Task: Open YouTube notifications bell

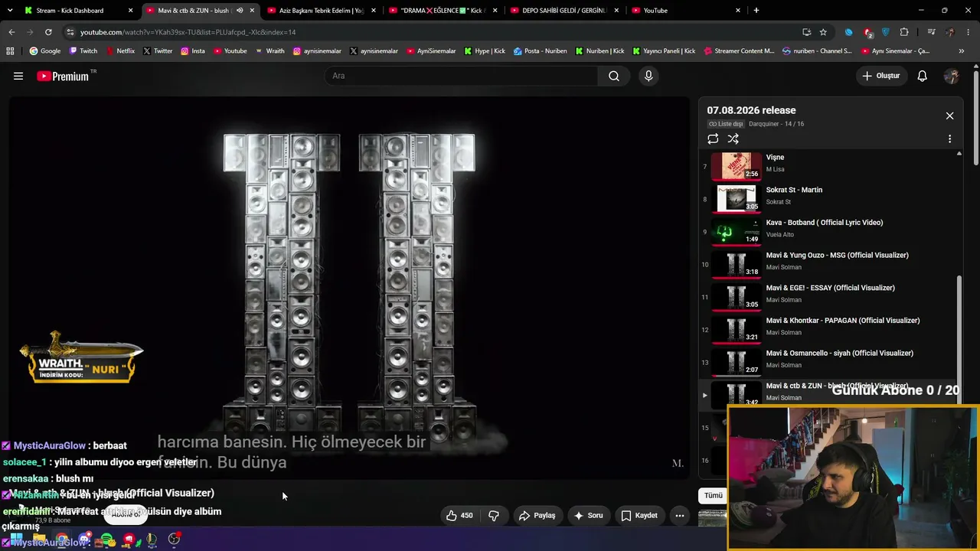Action: pos(923,76)
